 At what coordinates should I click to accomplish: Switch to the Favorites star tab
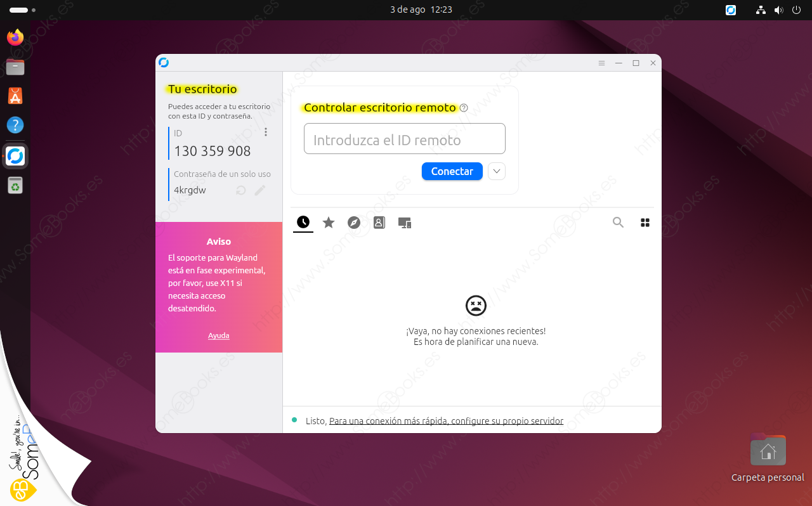pos(329,222)
